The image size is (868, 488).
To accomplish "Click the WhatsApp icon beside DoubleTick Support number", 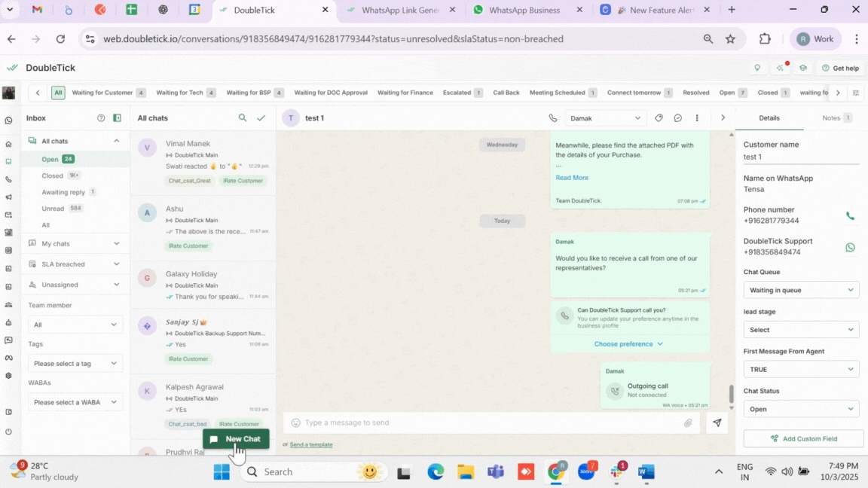I will (x=850, y=247).
